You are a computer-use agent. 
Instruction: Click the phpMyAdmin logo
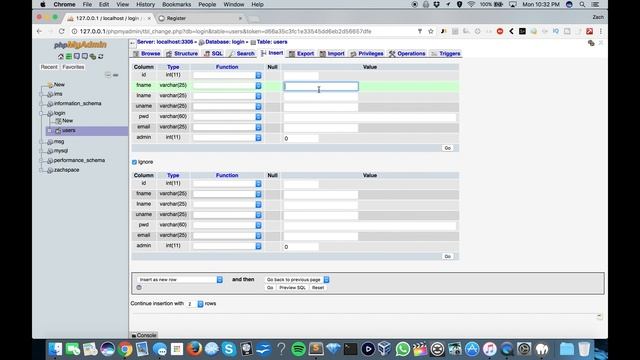click(x=80, y=44)
